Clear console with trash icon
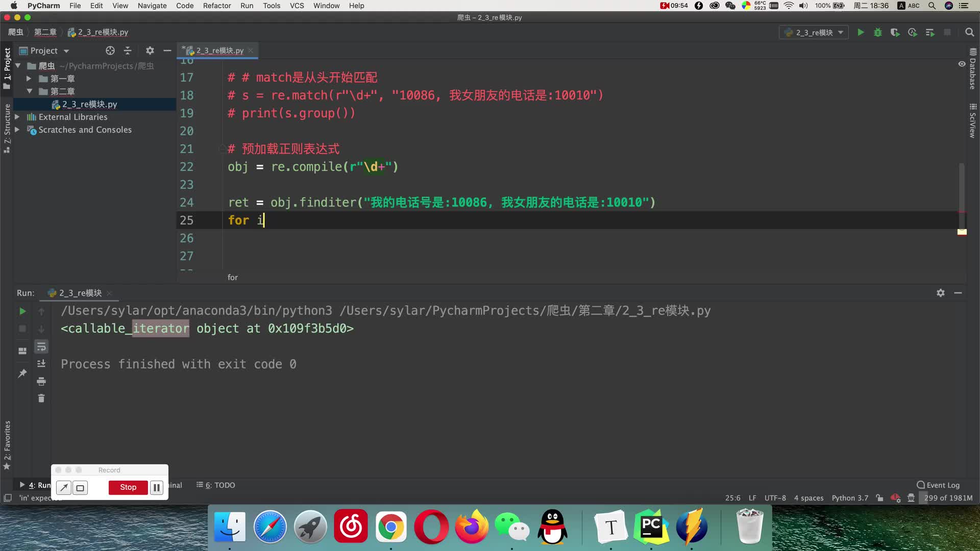 (41, 398)
